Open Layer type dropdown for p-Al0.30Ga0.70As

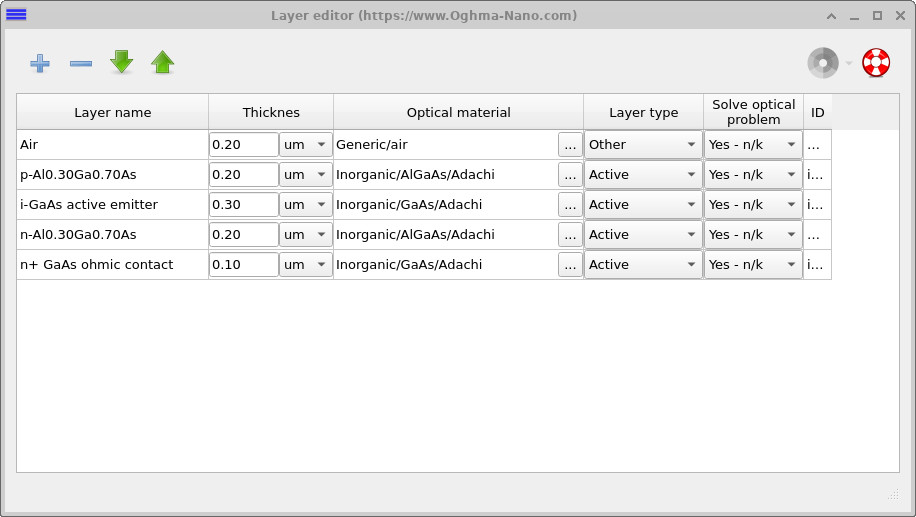pyautogui.click(x=643, y=174)
